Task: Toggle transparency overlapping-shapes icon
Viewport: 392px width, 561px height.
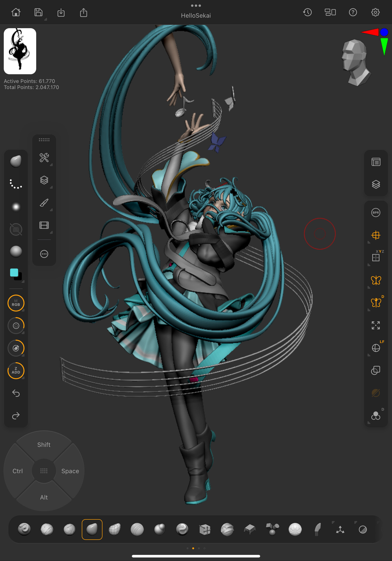Action: point(376,370)
